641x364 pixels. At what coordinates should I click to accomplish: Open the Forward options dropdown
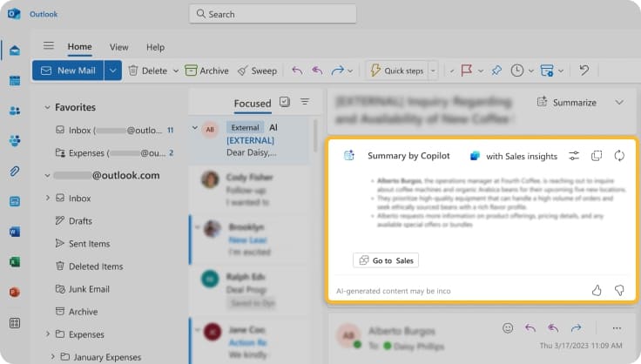coord(350,71)
